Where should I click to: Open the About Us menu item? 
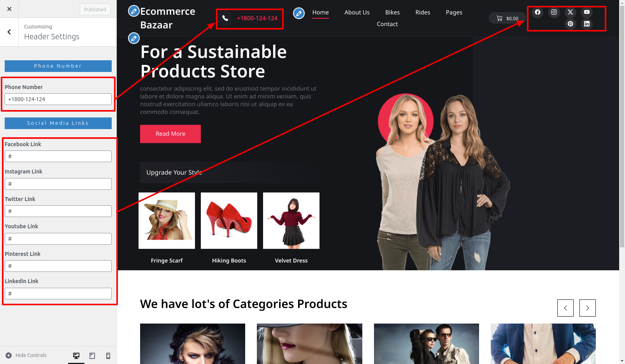[357, 12]
